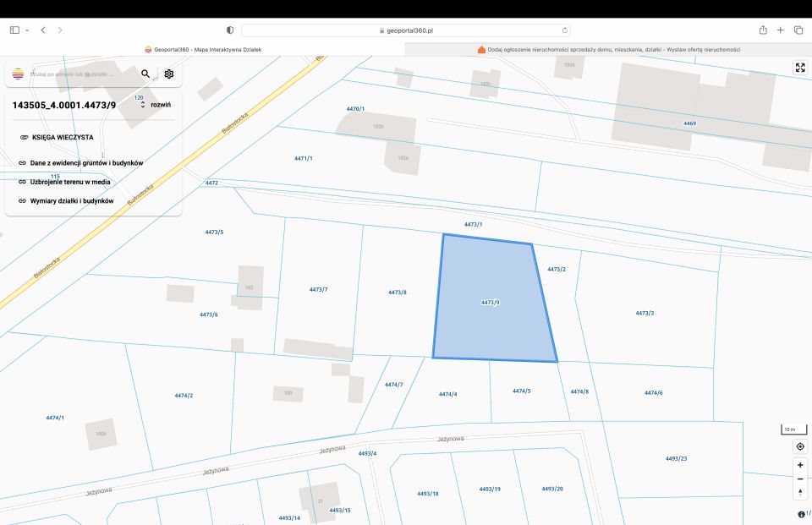Switch to Dodaj ogłoszenie nieruchomości tab
812x525 pixels.
608,50
